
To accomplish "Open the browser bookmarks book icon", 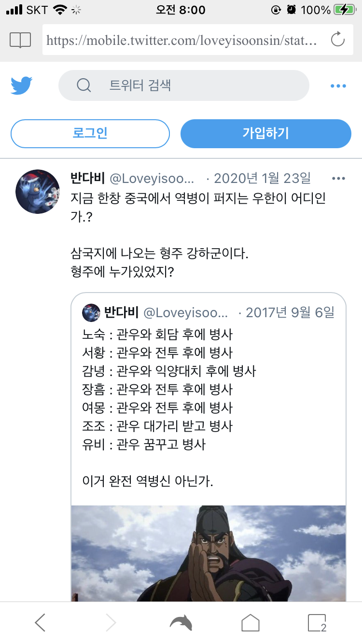I will click(x=20, y=40).
